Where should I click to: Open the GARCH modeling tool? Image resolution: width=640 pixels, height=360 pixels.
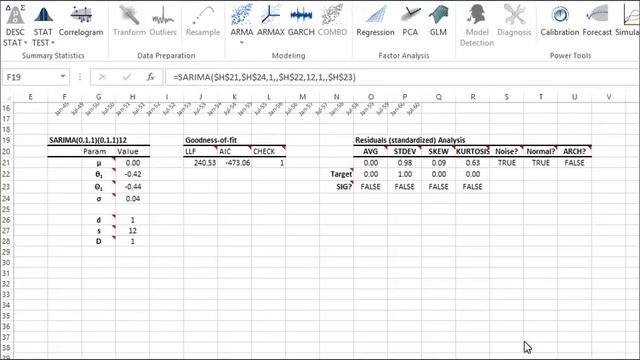[x=301, y=21]
